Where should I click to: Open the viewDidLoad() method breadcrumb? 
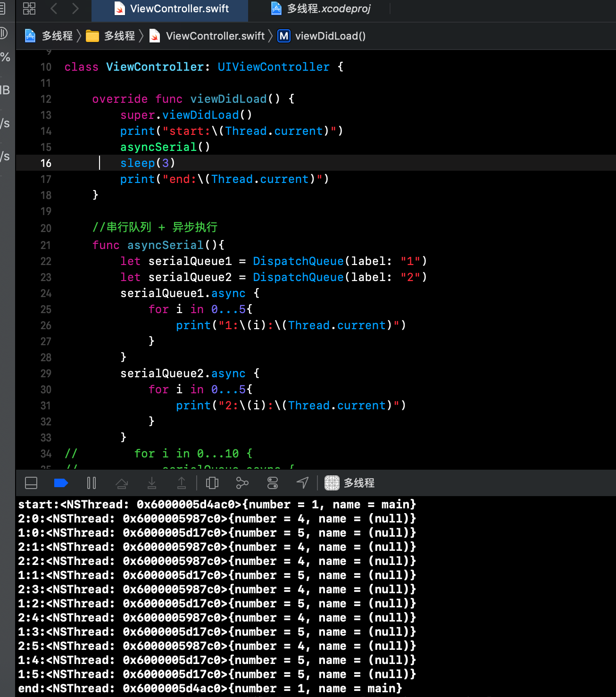point(322,36)
